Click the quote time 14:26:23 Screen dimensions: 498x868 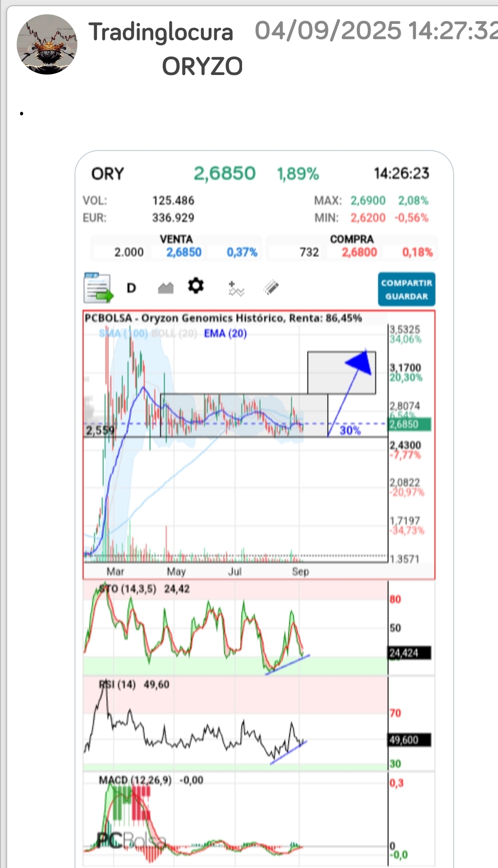click(402, 173)
